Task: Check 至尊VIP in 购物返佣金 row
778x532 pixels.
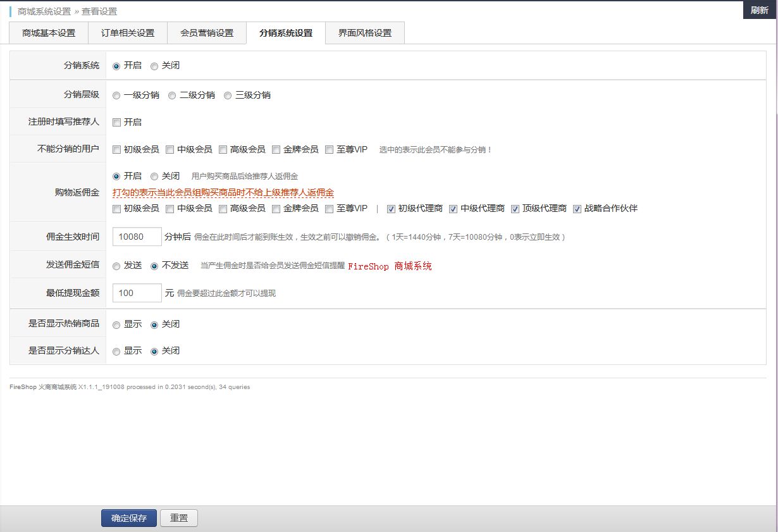Action: pyautogui.click(x=329, y=209)
